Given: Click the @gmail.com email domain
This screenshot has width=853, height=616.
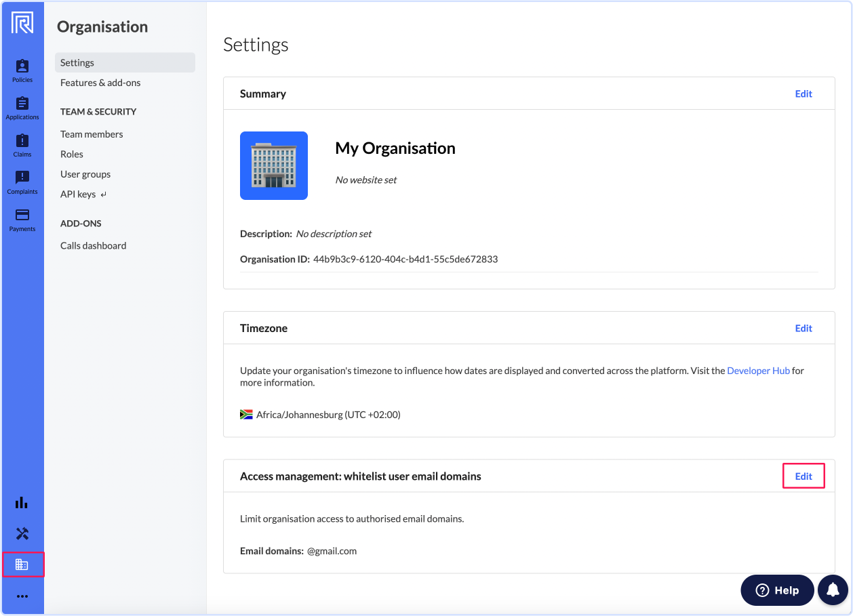Looking at the screenshot, I should (x=332, y=551).
